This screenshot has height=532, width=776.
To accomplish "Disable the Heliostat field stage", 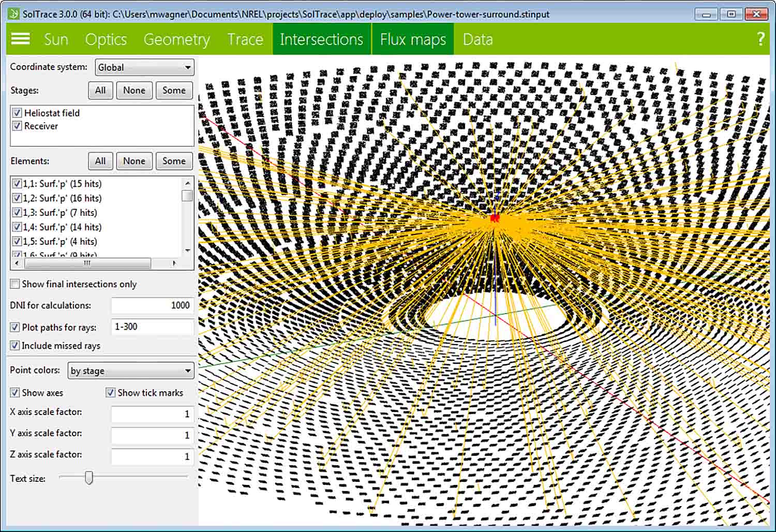I will [x=17, y=113].
